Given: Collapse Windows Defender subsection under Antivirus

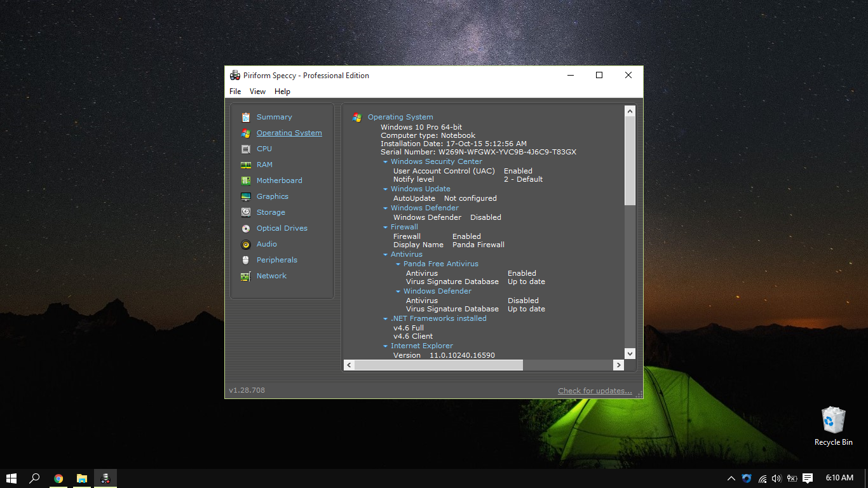Looking at the screenshot, I should click(398, 292).
